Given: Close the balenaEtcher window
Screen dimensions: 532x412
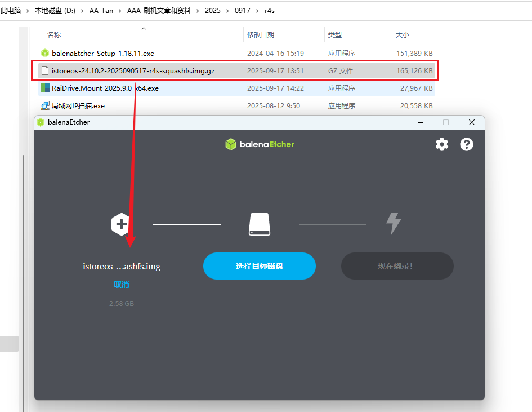Looking at the screenshot, I should 472,122.
